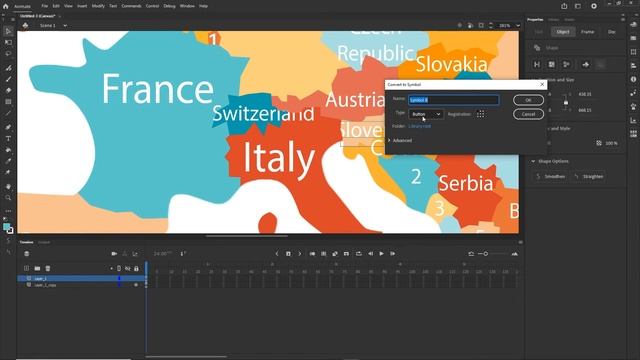Select the Eyedropper tool
The width and height of the screenshot is (640, 360).
pos(8,161)
